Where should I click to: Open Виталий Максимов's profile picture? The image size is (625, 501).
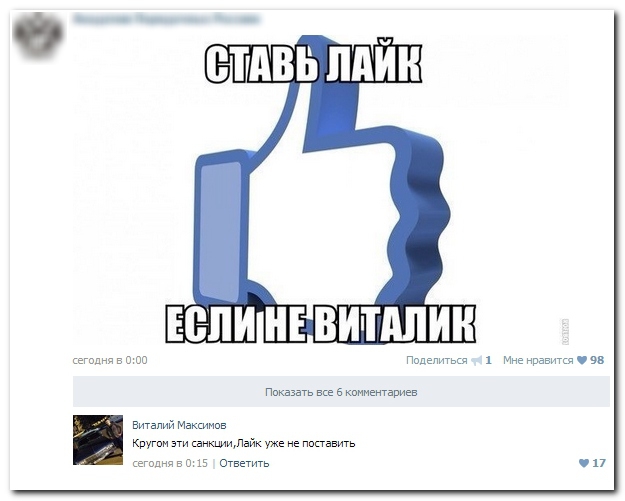click(x=98, y=440)
